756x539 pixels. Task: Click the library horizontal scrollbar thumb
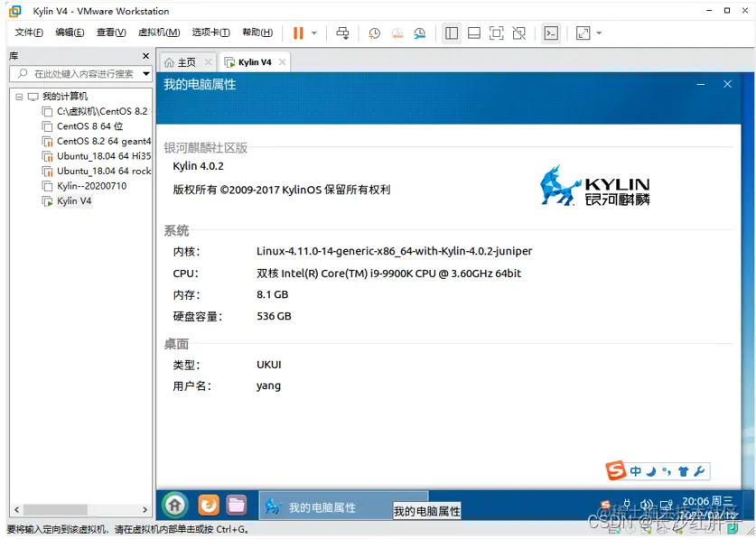55,509
